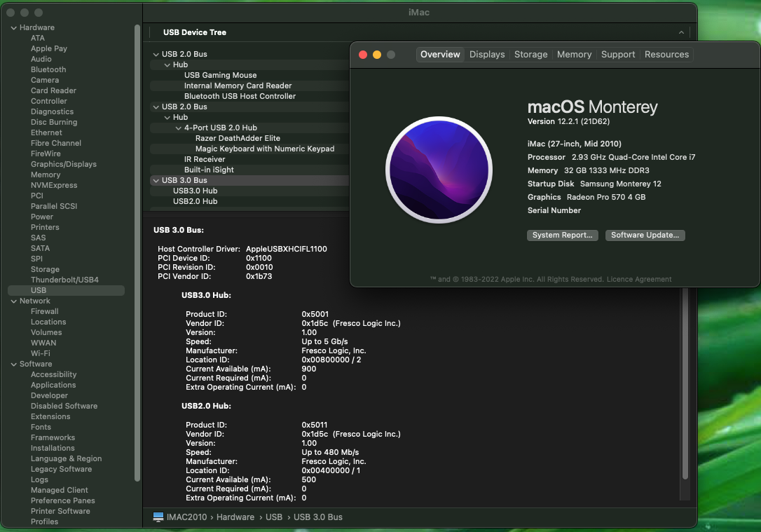Image resolution: width=761 pixels, height=532 pixels.
Task: Select Wi-Fi under Network
Action: tap(41, 354)
